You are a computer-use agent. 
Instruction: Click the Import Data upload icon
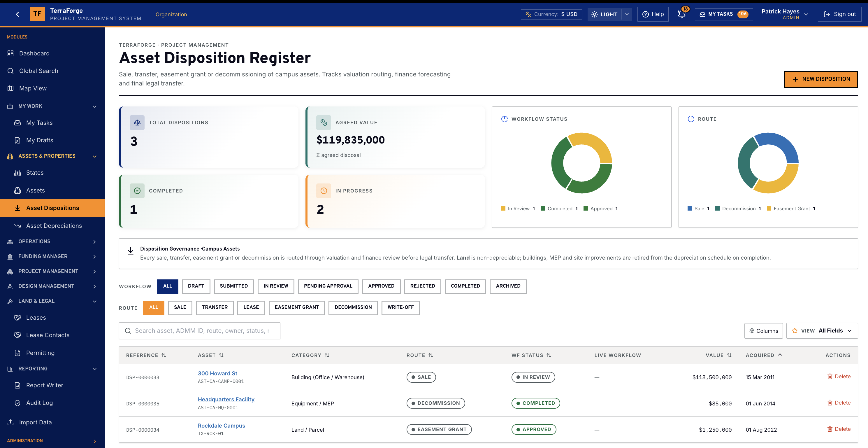click(x=10, y=422)
